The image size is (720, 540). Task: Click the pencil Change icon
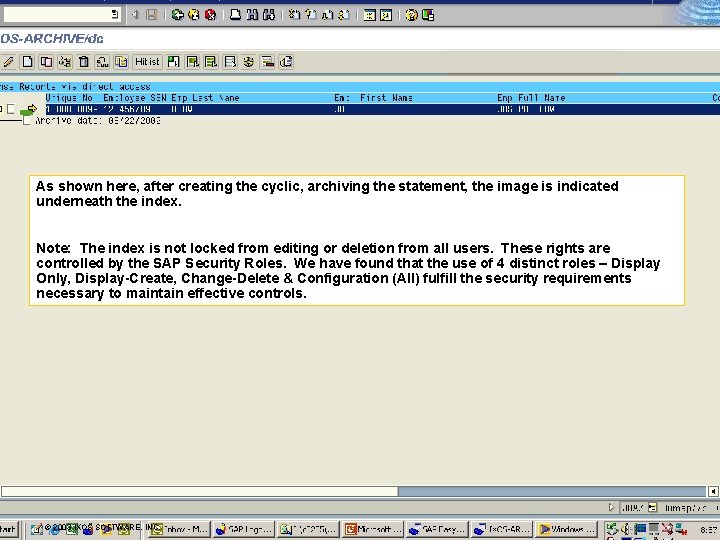(8, 62)
